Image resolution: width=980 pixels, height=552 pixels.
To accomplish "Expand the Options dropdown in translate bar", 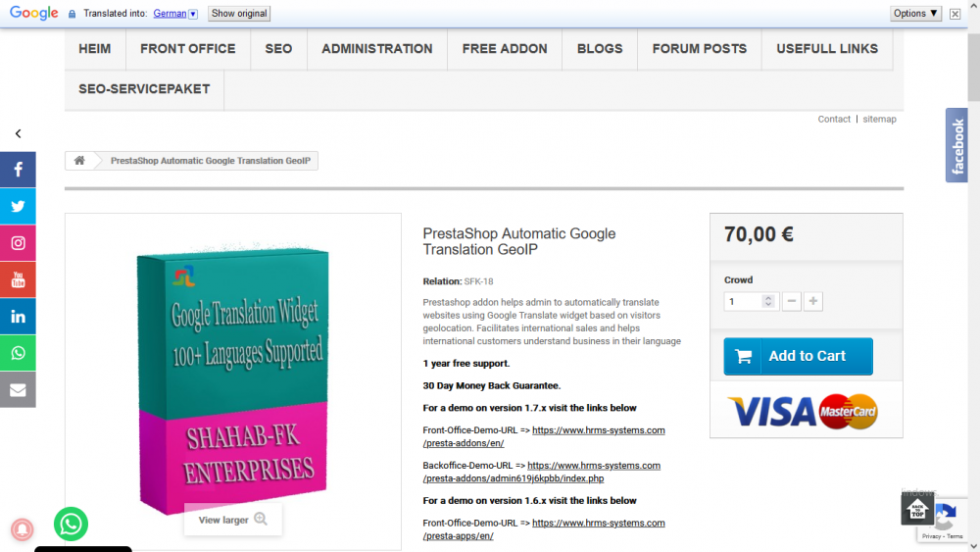I will tap(915, 13).
